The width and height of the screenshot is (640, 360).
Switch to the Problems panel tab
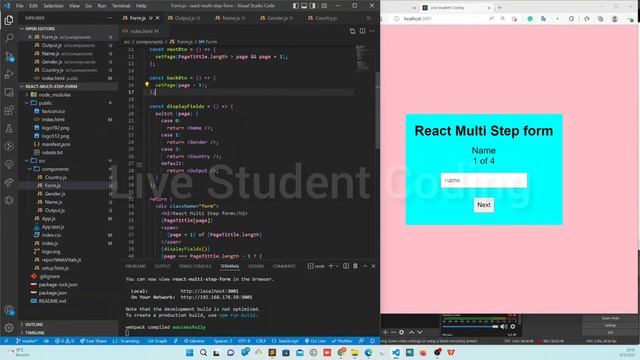pos(135,266)
